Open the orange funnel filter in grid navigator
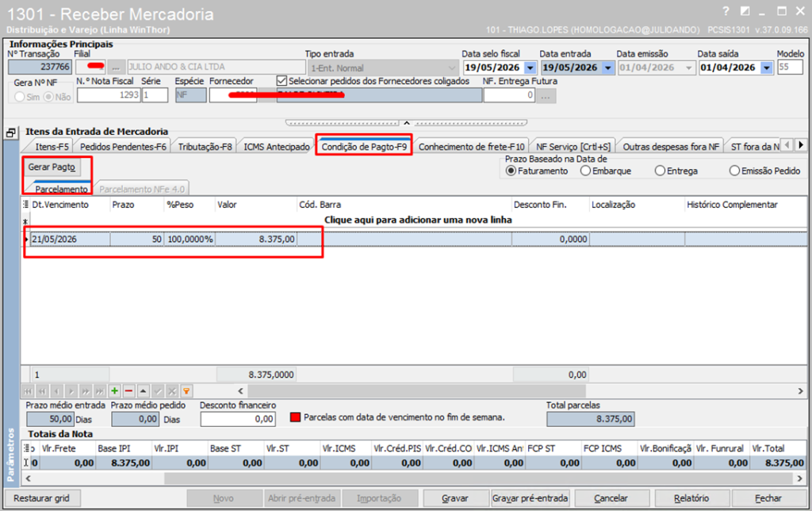This screenshot has height=511, width=812. pos(186,391)
